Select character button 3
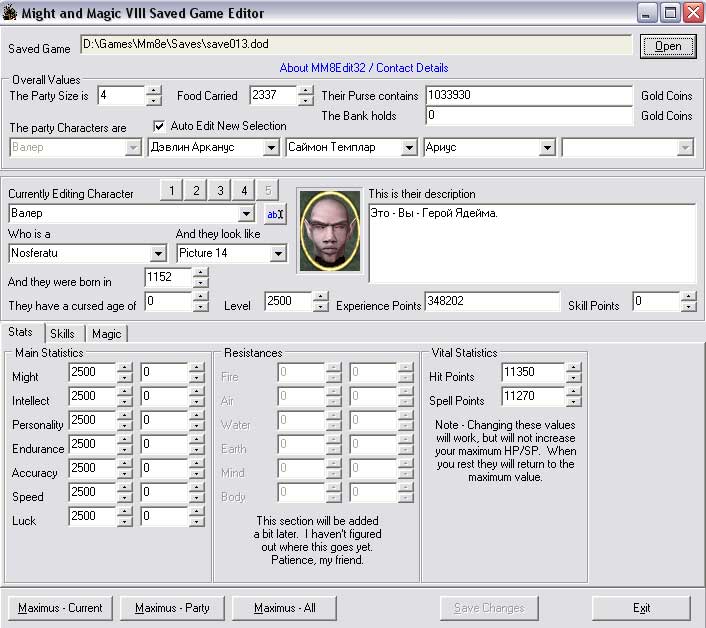 coord(220,190)
